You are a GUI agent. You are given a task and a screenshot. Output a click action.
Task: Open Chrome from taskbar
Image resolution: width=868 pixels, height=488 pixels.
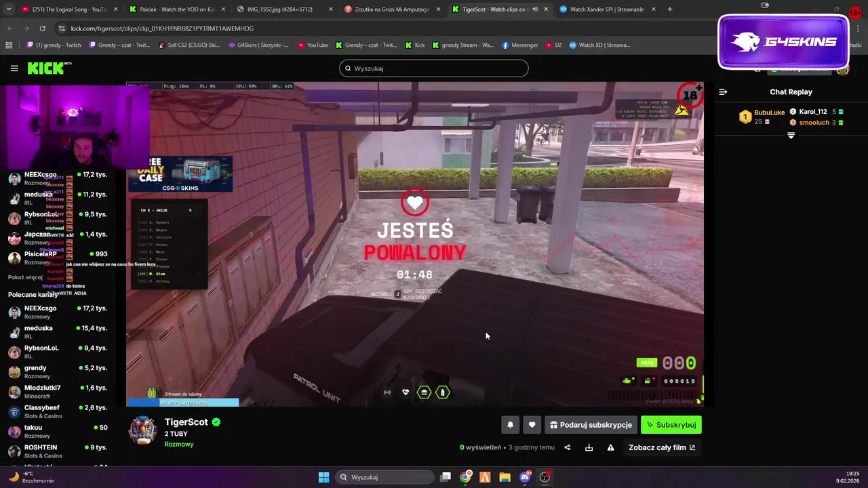[x=465, y=477]
